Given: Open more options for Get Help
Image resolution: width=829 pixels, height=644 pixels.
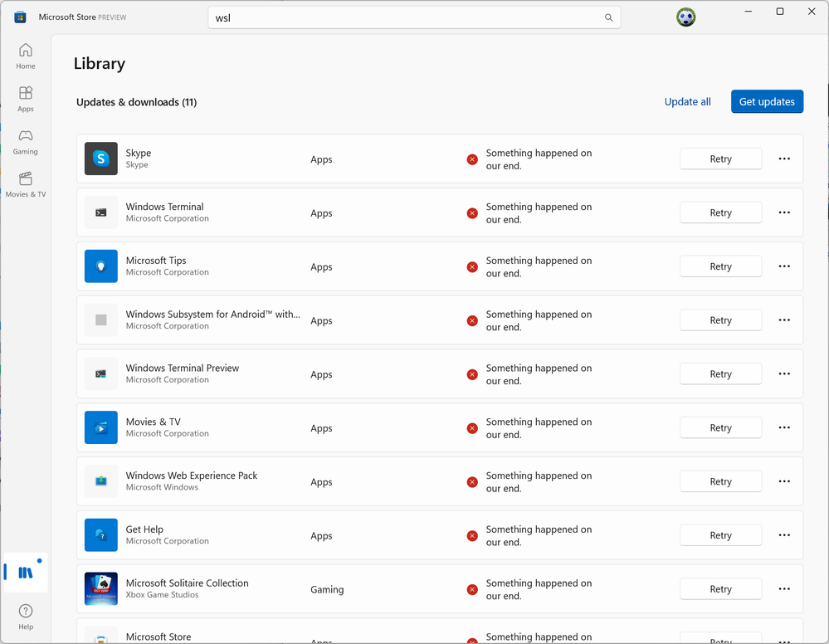Looking at the screenshot, I should coord(784,535).
